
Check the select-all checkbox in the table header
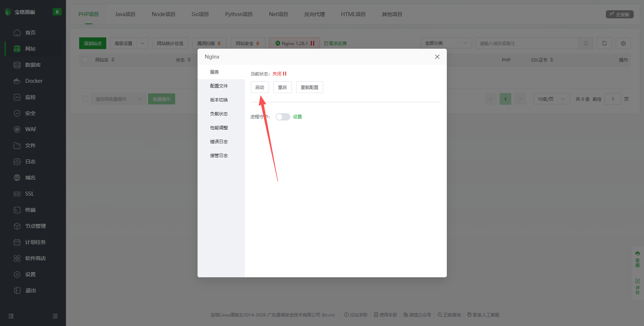(85, 60)
